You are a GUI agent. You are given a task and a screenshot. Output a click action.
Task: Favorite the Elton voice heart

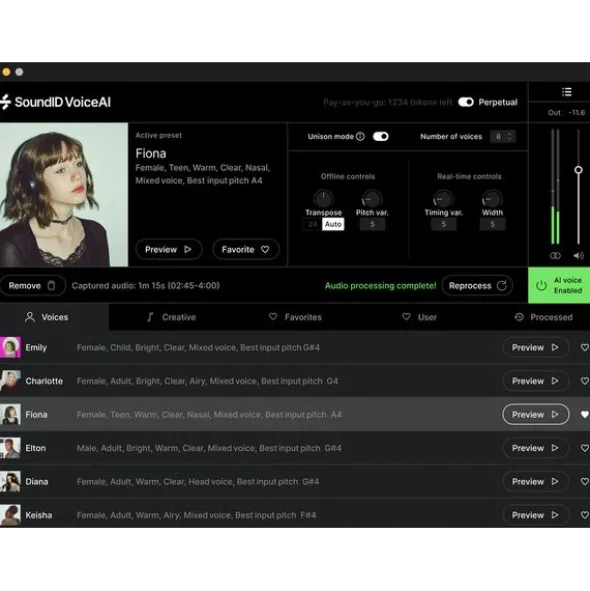[x=584, y=448]
